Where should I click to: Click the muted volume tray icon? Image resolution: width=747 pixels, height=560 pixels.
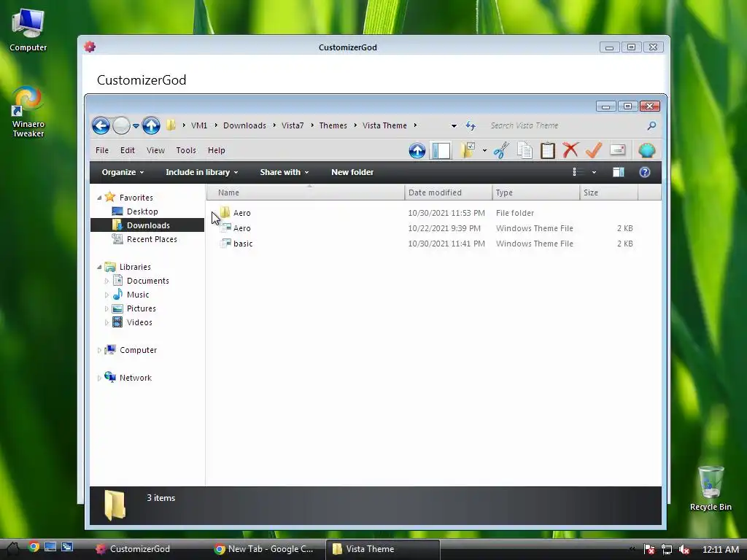point(684,549)
